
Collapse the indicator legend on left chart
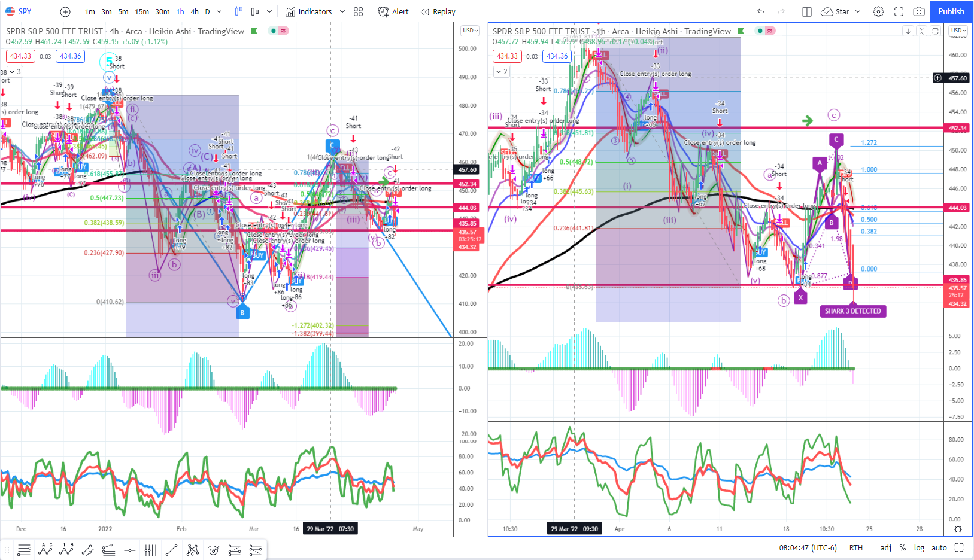point(16,72)
